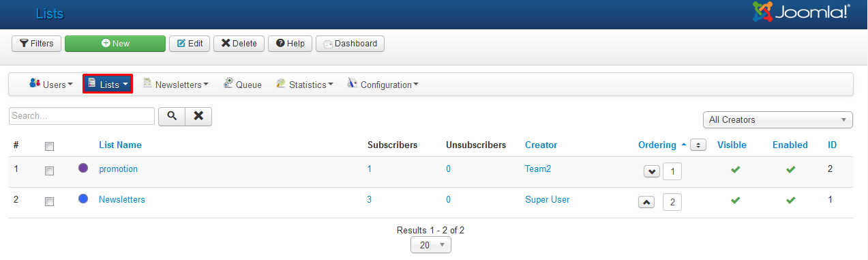Open the 20 results-per-page dropdown

431,245
